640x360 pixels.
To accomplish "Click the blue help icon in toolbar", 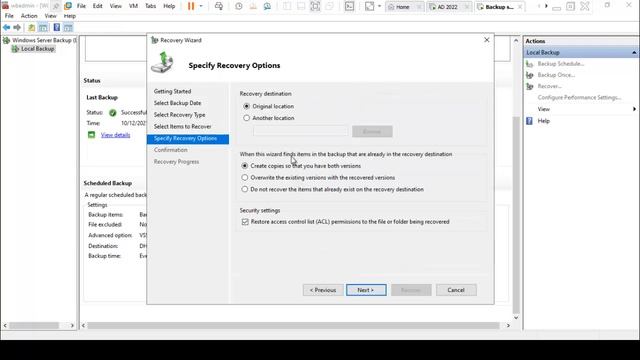I will [57, 27].
